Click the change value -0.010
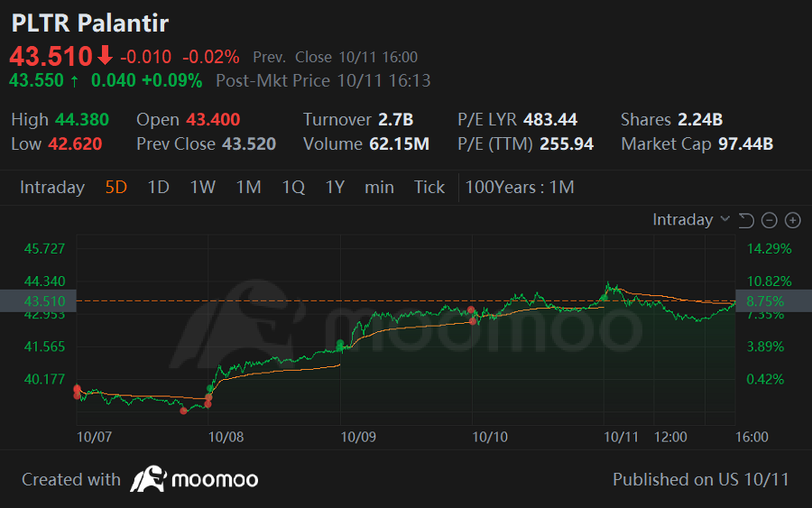The height and width of the screenshot is (508, 812). pyautogui.click(x=145, y=57)
